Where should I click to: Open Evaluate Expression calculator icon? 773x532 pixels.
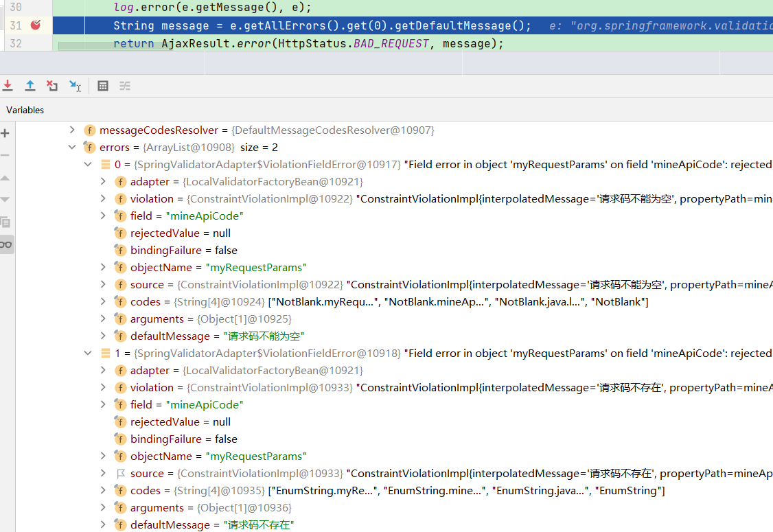(x=102, y=86)
